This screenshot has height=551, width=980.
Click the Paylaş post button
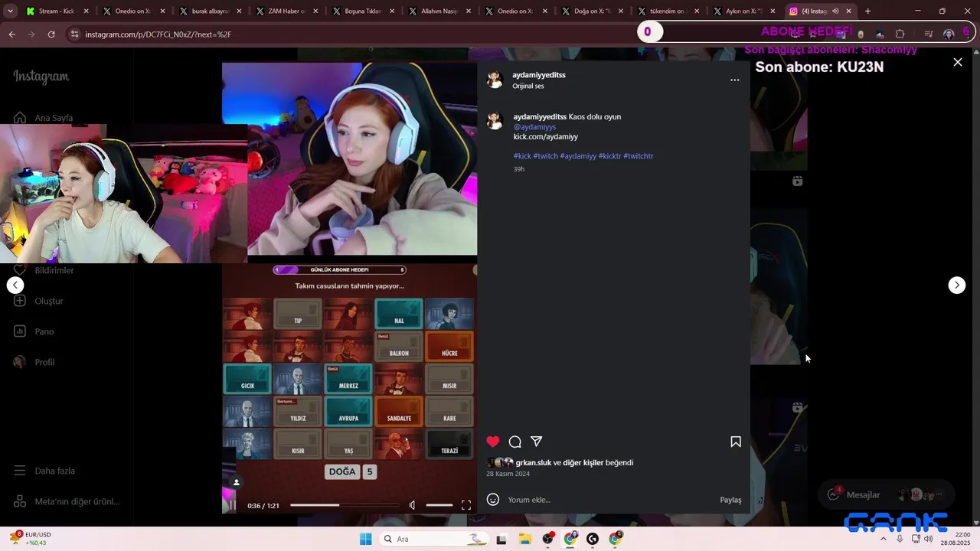(x=730, y=500)
